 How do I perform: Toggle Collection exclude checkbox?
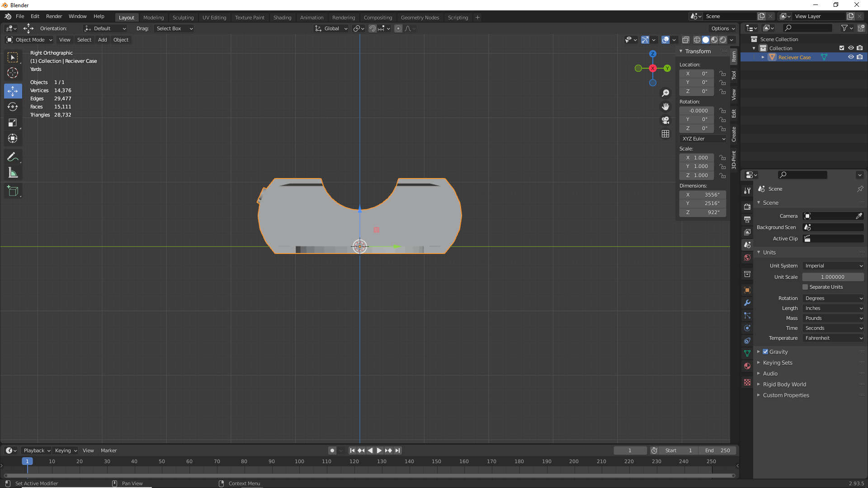(x=842, y=48)
